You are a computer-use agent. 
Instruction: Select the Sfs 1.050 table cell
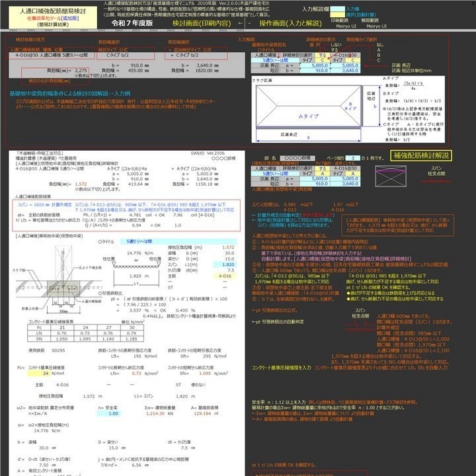click(62, 339)
